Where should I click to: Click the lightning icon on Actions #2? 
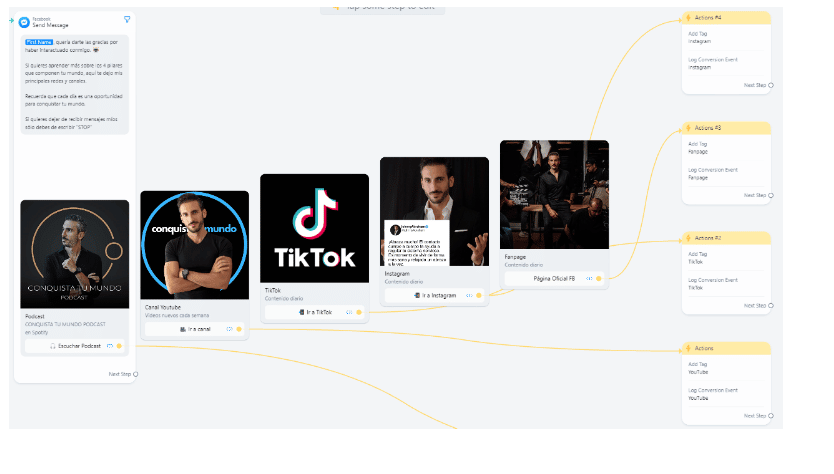688,238
